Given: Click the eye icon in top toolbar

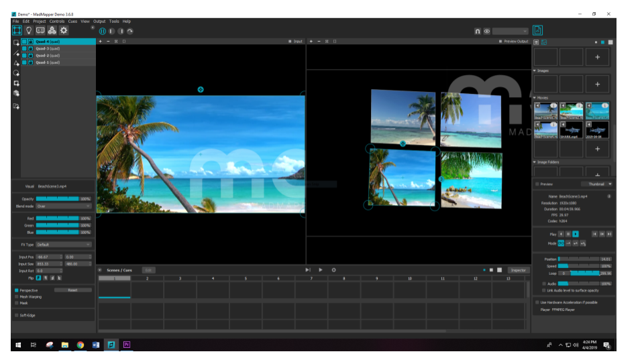Looking at the screenshot, I should click(x=487, y=32).
